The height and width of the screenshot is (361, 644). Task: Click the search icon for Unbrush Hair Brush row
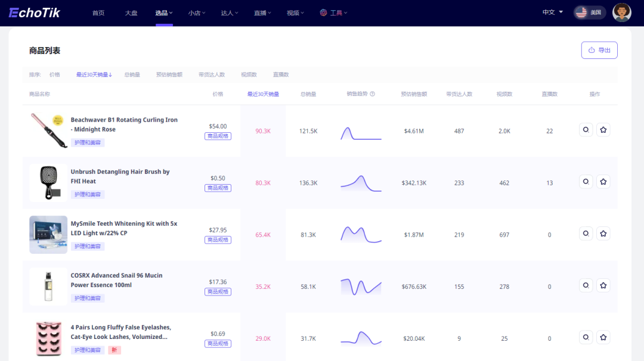tap(586, 182)
